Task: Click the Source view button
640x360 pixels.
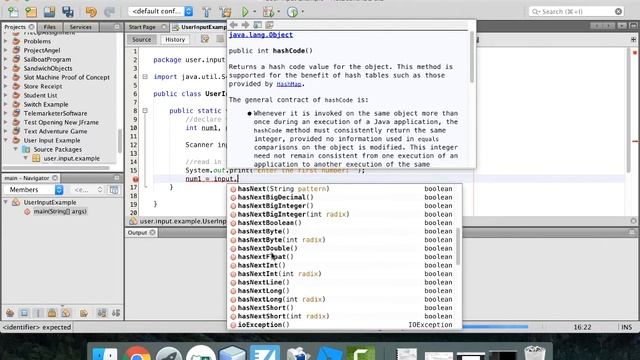Action: [142, 40]
